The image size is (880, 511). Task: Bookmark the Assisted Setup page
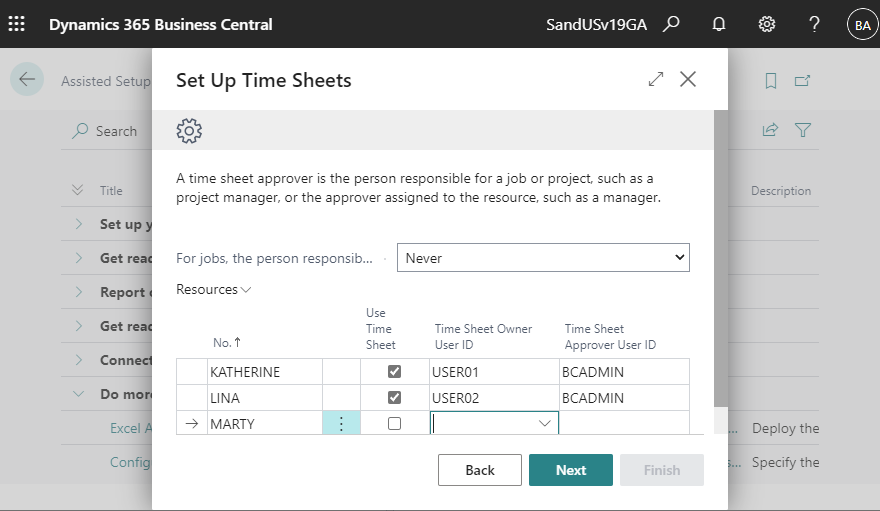coord(771,81)
